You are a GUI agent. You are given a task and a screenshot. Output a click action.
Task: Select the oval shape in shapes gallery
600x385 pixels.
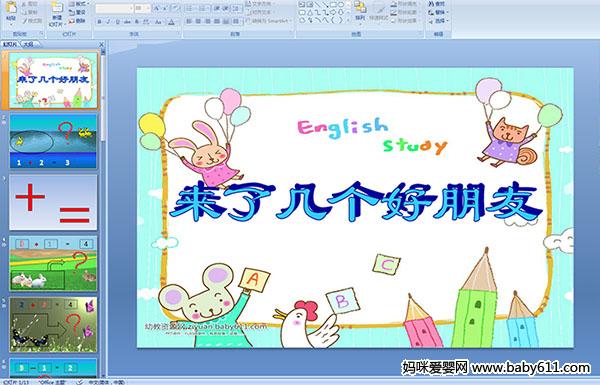pyautogui.click(x=341, y=4)
